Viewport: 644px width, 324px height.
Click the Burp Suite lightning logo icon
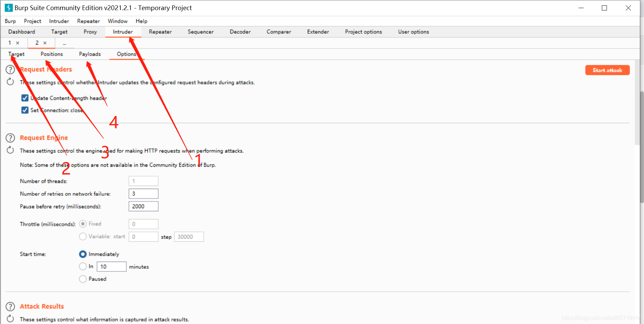(8, 7)
